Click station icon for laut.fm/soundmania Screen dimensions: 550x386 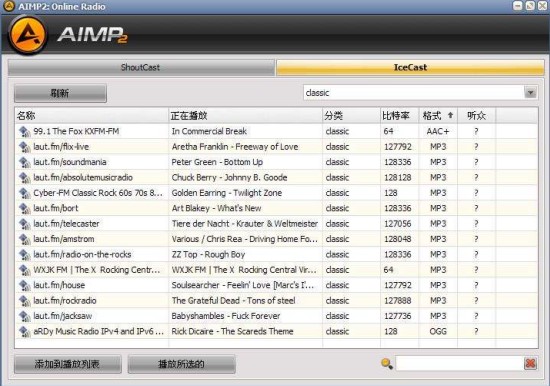pyautogui.click(x=25, y=162)
